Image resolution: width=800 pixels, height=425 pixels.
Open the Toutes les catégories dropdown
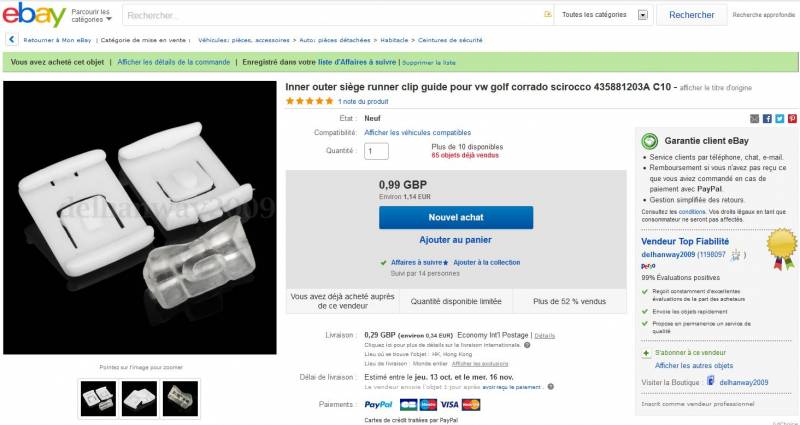[x=604, y=15]
